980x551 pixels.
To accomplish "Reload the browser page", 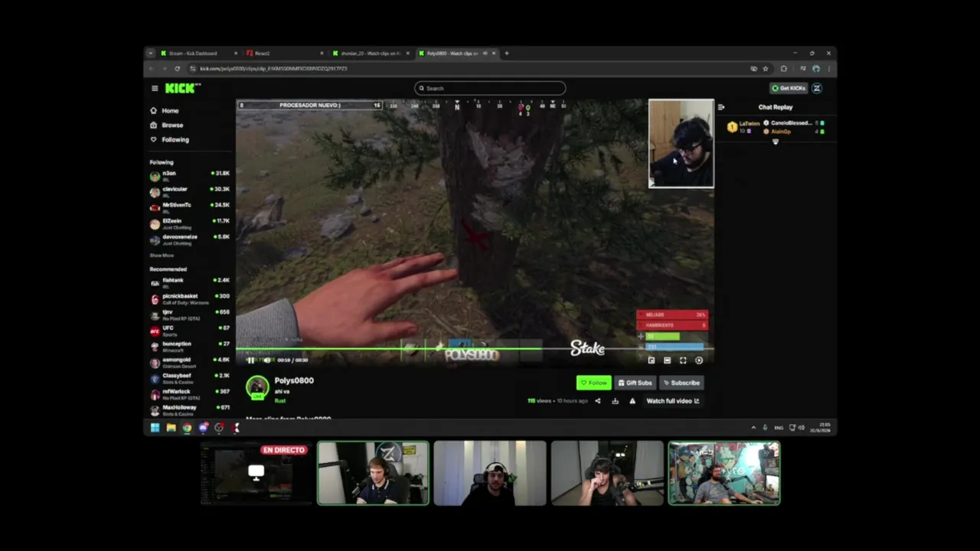I will point(177,69).
